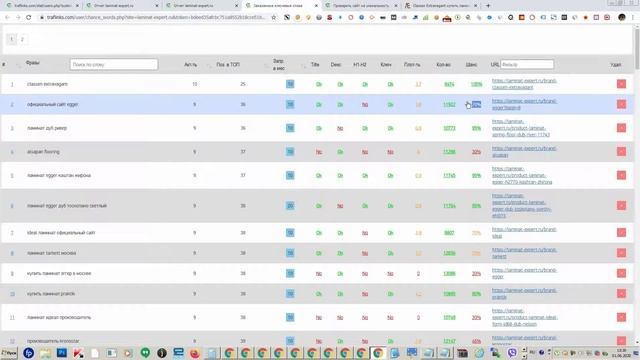Screen dimensions: 640x360
Task: Open blue requests icon for 'ламинат дуб ривер'
Action: point(290,128)
